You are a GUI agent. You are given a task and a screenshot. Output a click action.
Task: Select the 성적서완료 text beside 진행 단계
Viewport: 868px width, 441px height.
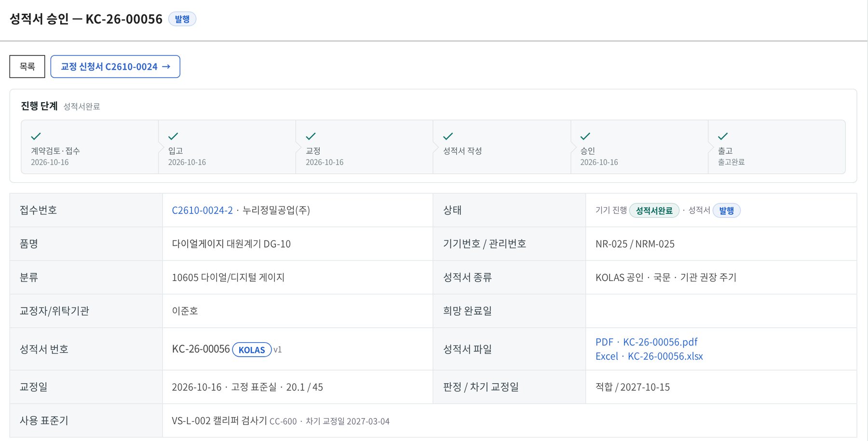click(81, 107)
